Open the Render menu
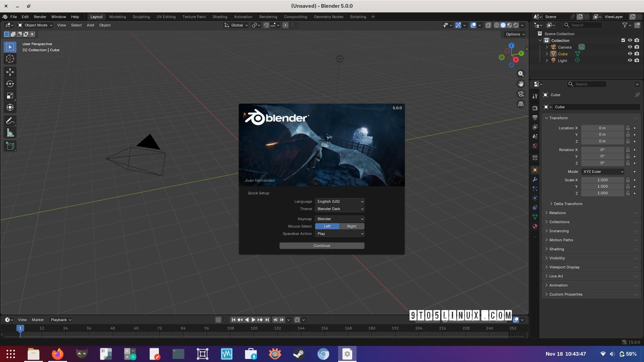 click(x=40, y=17)
